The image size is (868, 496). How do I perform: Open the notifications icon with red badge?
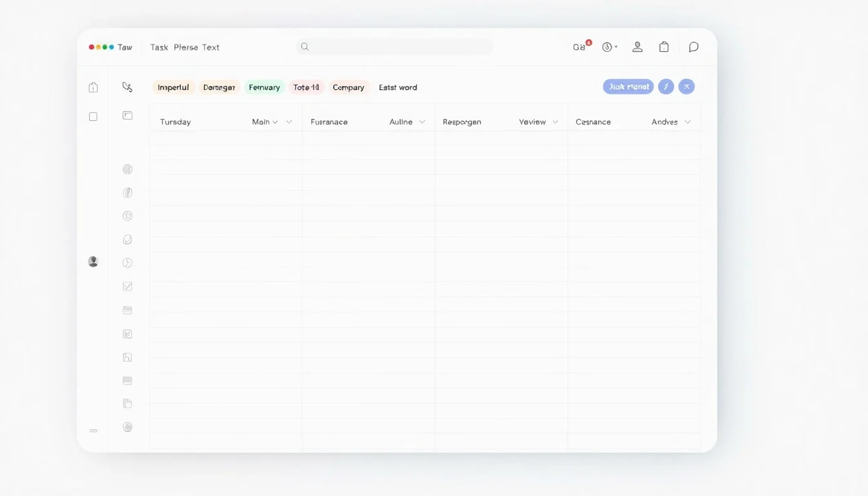pos(582,46)
